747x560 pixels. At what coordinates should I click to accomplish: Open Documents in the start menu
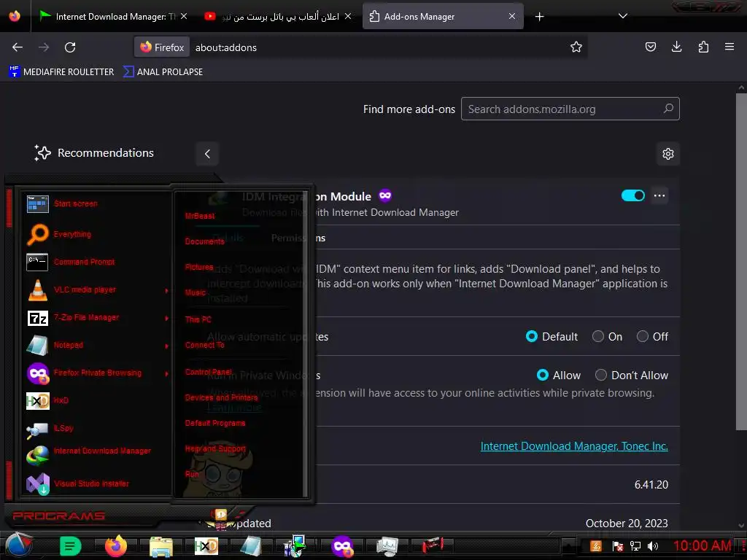204,241
